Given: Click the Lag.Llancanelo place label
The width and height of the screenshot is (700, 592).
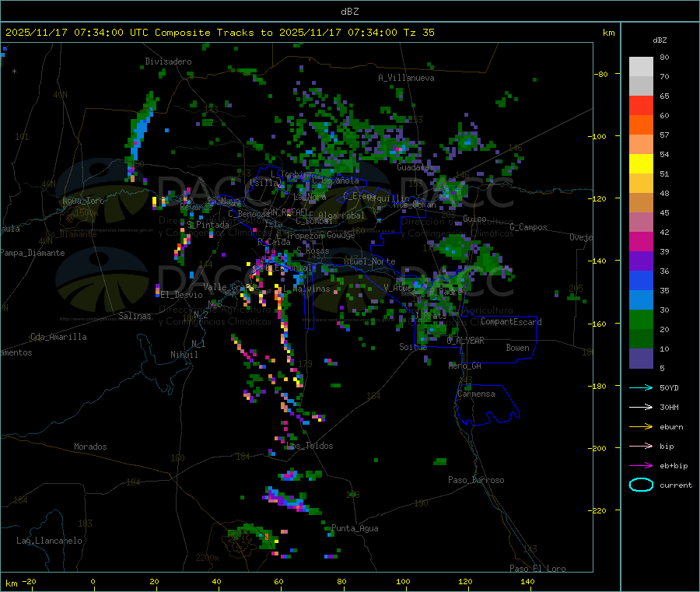Looking at the screenshot, I should pyautogui.click(x=50, y=541).
